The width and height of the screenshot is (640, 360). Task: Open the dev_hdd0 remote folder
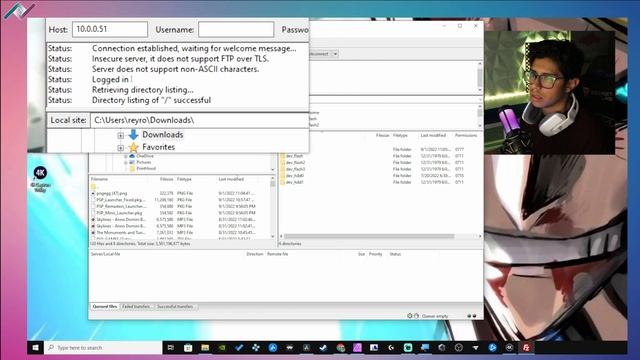point(295,176)
